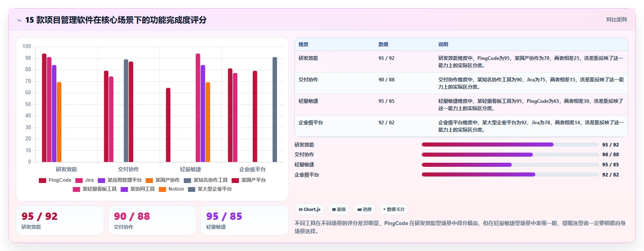Click the description mentioning Jira为75
The image size is (644, 251).
(x=531, y=83)
